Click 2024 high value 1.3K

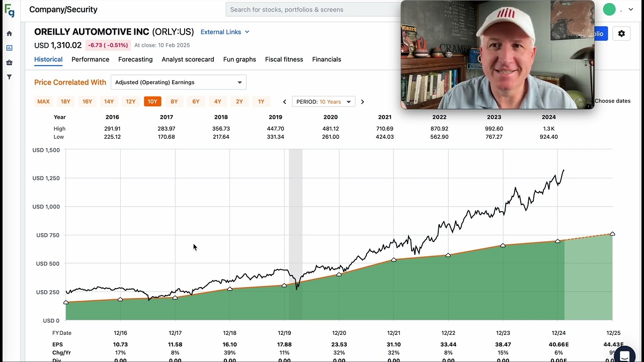point(548,129)
